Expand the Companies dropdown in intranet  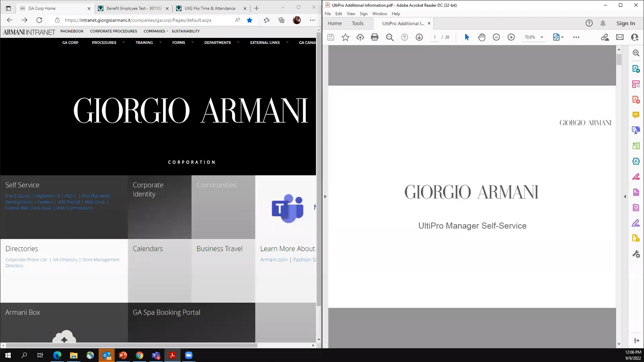pos(156,31)
